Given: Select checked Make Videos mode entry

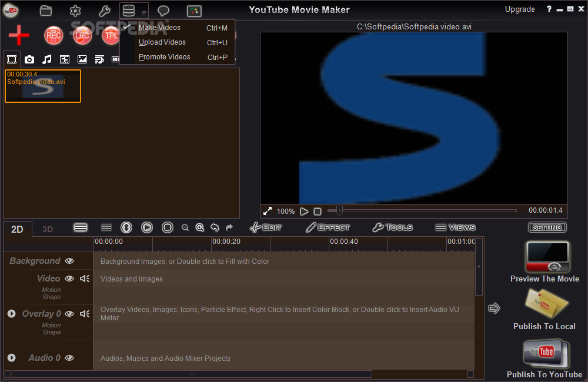Looking at the screenshot, I should point(178,28).
